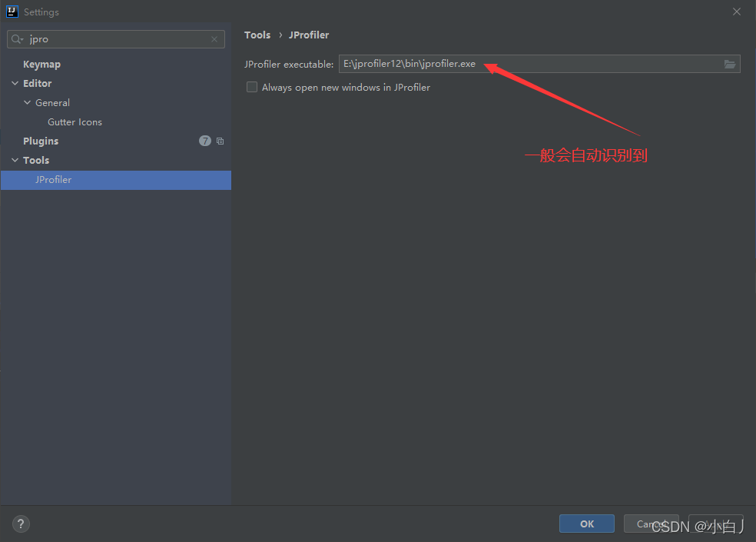The height and width of the screenshot is (542, 756).
Task: Open the Plugins settings page
Action: click(41, 141)
